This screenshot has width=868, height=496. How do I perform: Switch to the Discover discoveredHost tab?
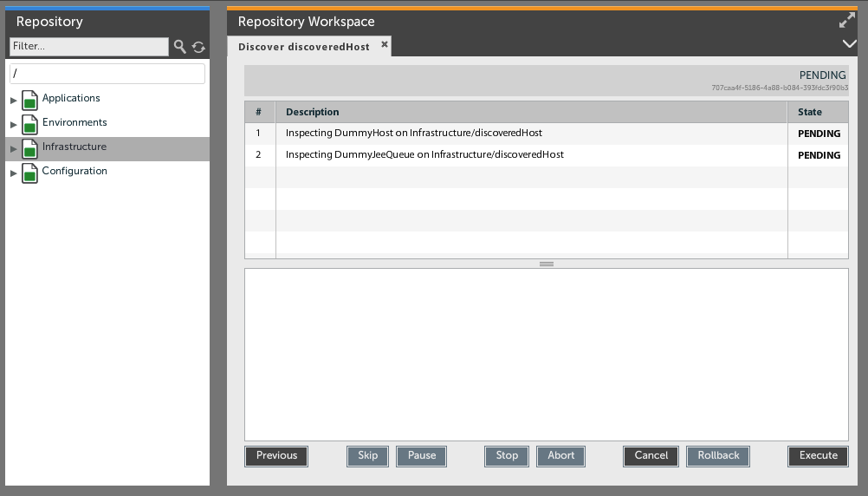pyautogui.click(x=303, y=47)
